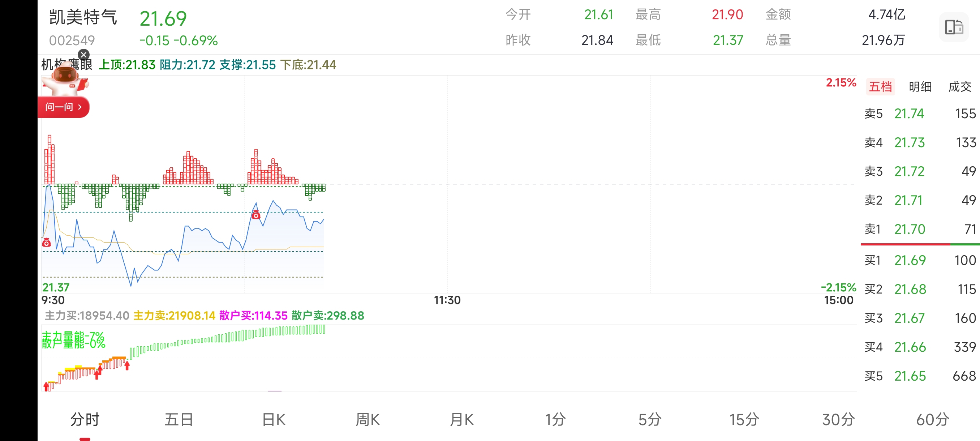Select the 月K monthly chart
Screen dimensions: 980x441
coord(461,420)
